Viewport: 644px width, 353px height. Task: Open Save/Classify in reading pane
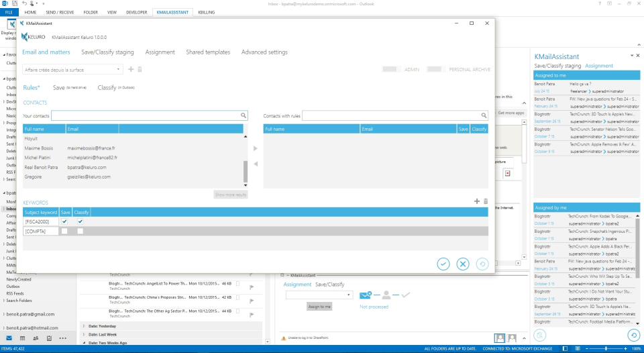coord(330,285)
